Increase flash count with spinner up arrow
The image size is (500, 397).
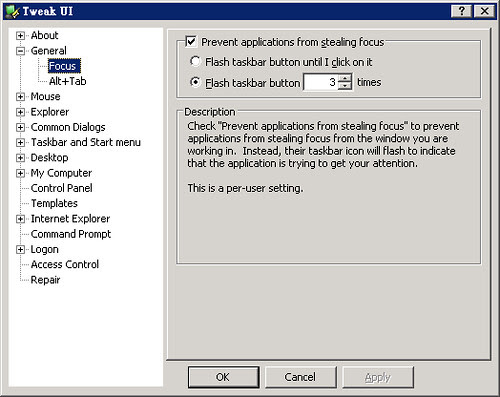[x=345, y=78]
